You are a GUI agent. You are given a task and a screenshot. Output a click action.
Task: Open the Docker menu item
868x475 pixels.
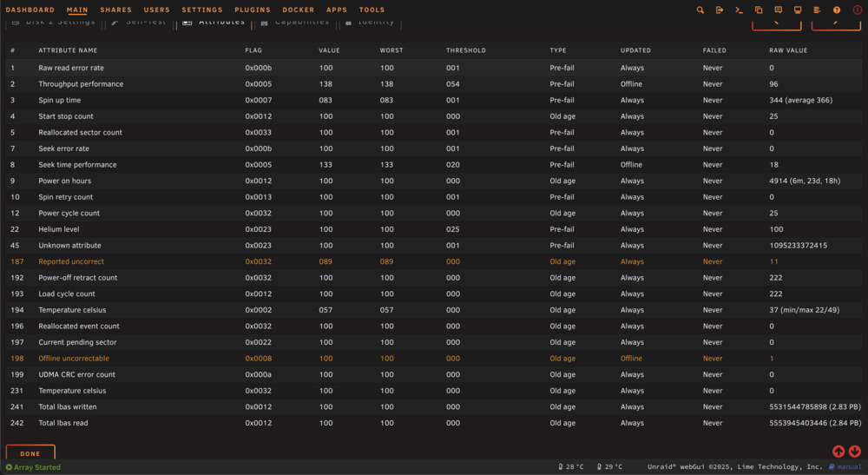298,10
